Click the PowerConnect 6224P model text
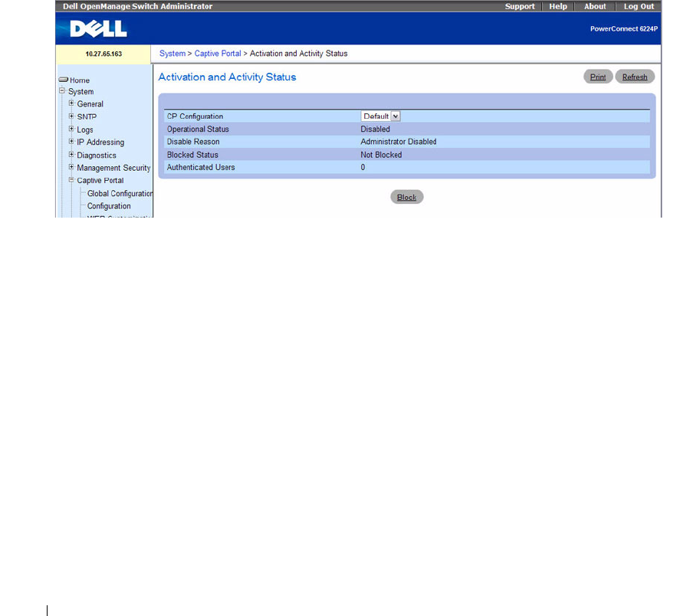 tap(624, 29)
